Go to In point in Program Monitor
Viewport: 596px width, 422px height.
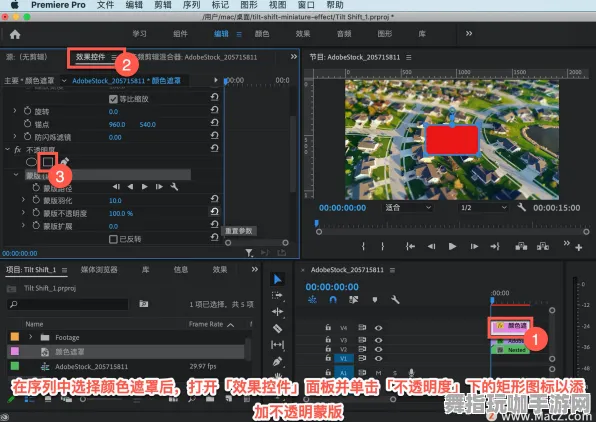coord(410,246)
